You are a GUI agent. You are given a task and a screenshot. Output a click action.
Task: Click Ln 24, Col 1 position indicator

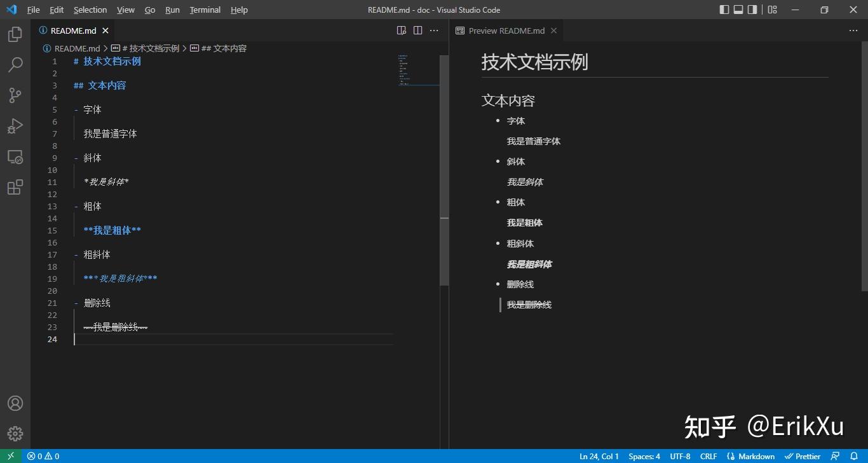coord(599,456)
